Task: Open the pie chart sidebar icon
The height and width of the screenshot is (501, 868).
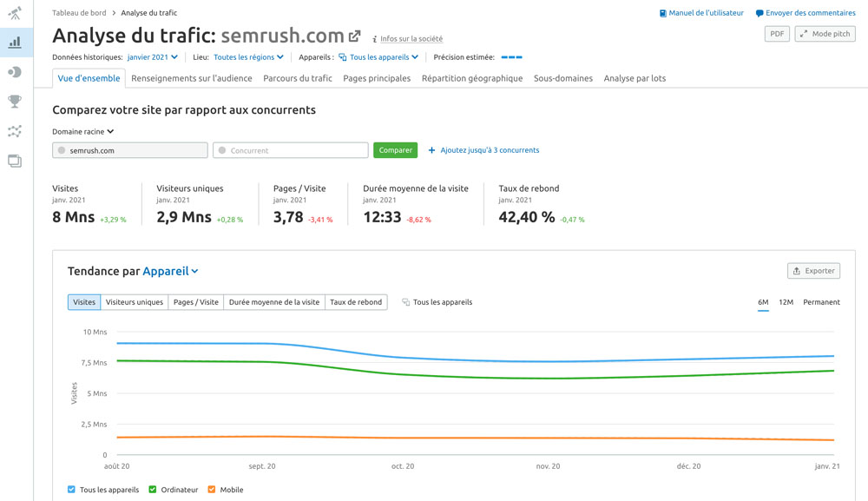Action: pyautogui.click(x=15, y=72)
